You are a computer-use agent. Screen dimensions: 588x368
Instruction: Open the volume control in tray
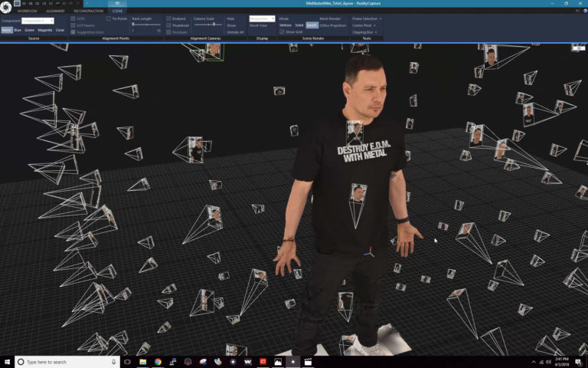coord(549,362)
